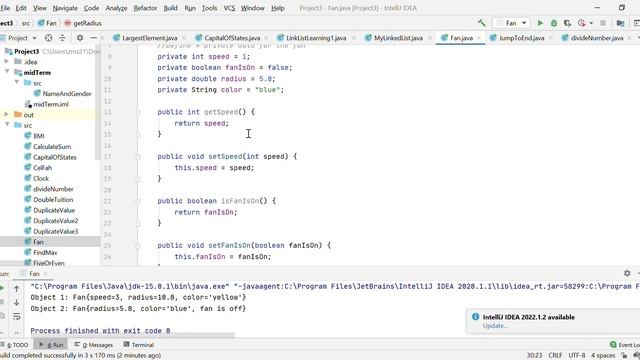Open the Event Log button
The image size is (640, 360).
pyautogui.click(x=624, y=345)
